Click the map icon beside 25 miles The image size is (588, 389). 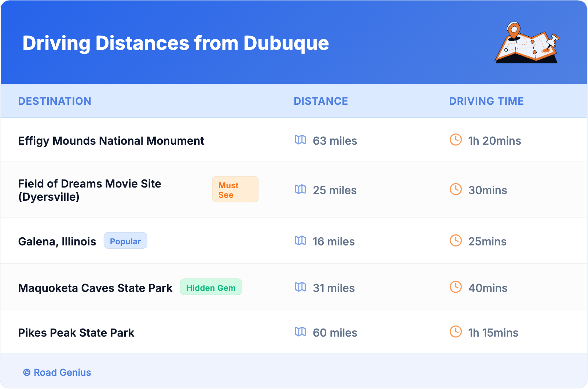300,189
